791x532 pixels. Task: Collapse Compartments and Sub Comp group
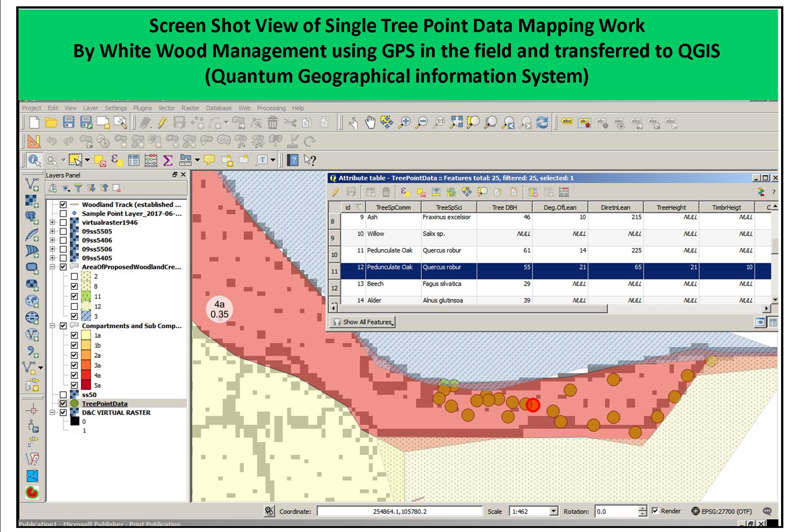tap(52, 326)
